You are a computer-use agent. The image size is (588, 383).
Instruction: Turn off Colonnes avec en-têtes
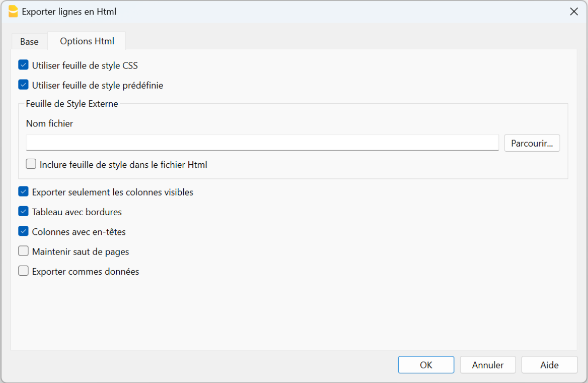pos(23,231)
